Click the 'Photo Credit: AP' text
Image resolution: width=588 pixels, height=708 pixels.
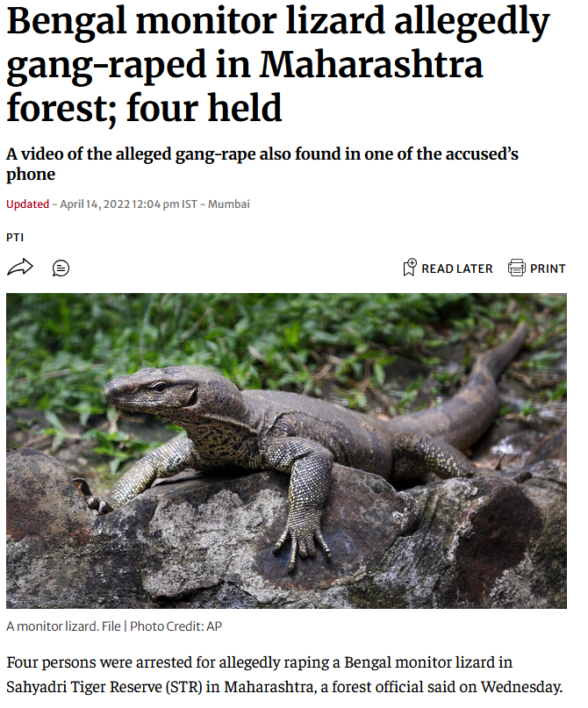pos(176,626)
